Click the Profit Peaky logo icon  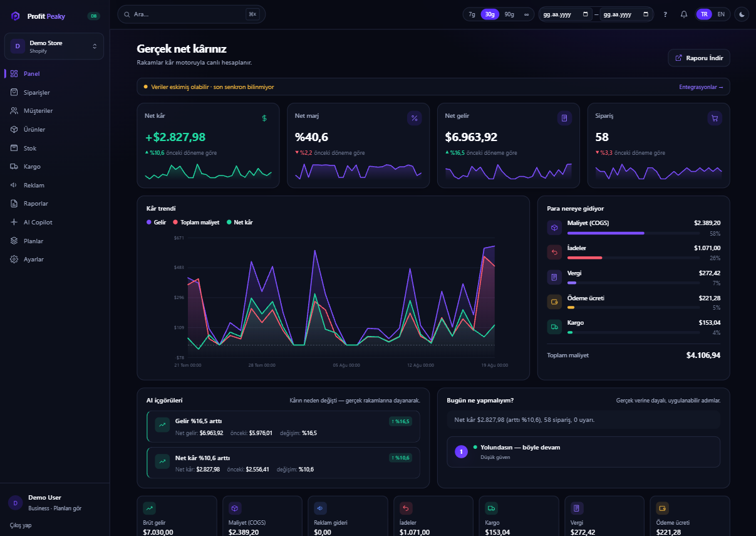pos(16,16)
